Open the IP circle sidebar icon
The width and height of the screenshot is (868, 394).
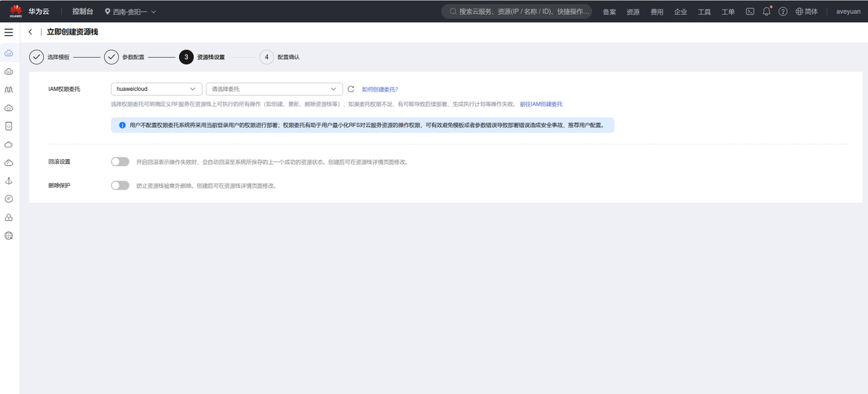pos(9,199)
